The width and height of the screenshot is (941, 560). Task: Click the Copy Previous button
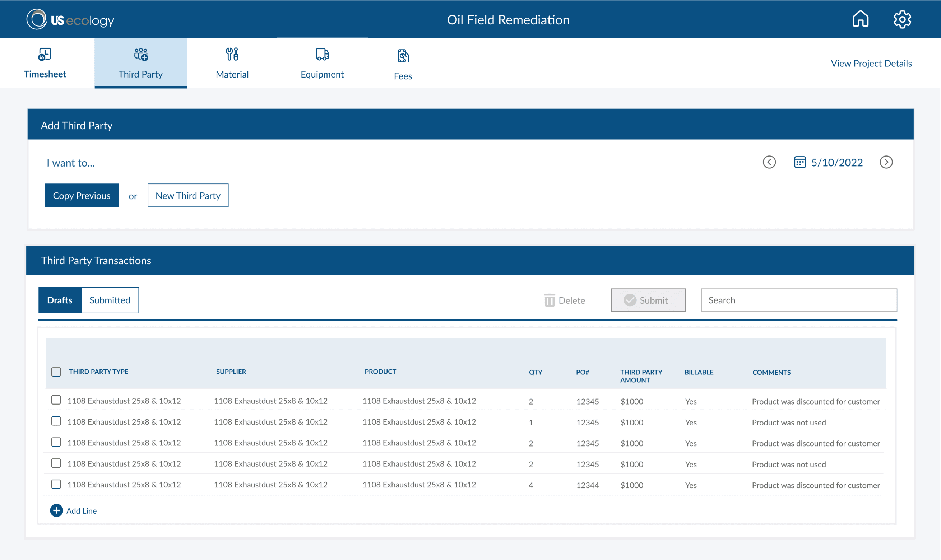pos(82,196)
